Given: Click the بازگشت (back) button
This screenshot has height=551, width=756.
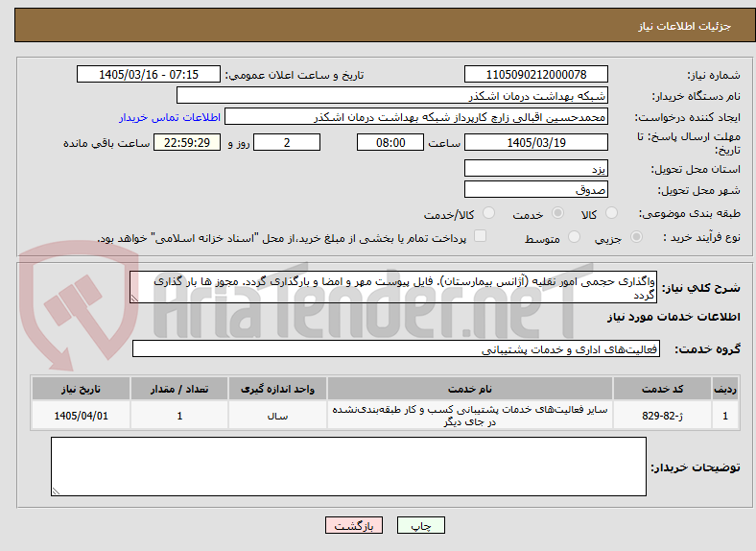Looking at the screenshot, I should click(354, 525).
